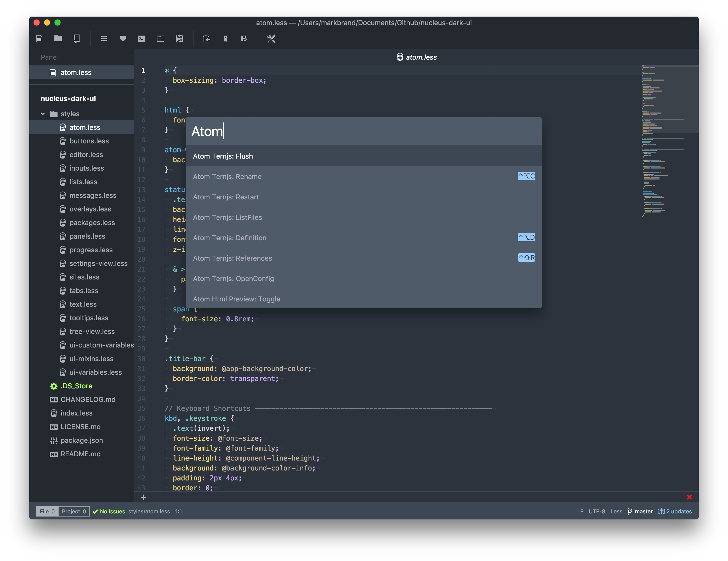Click the file preview icon in toolbar

(160, 38)
